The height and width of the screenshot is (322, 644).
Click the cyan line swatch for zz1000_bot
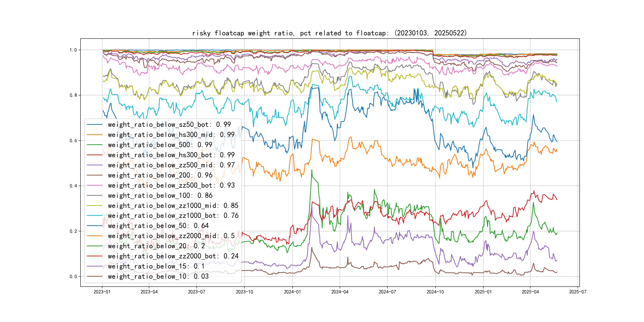(x=94, y=215)
